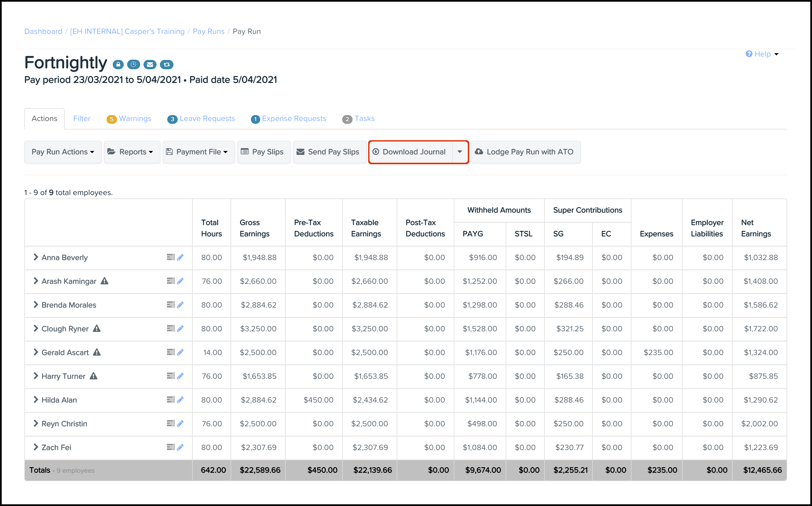Expand Anna Beverly's row chevron
Screen dimensions: 812x506
click(35, 257)
